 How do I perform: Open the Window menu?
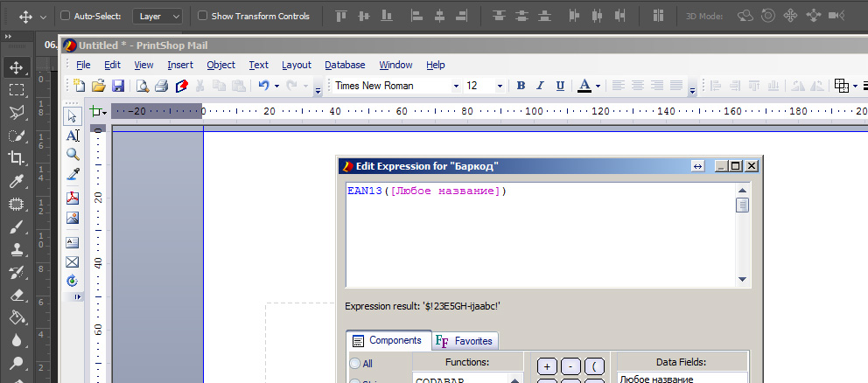(395, 65)
